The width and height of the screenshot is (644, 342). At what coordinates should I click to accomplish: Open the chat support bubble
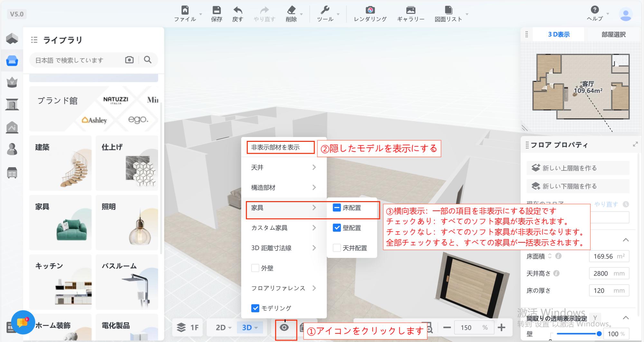[23, 322]
